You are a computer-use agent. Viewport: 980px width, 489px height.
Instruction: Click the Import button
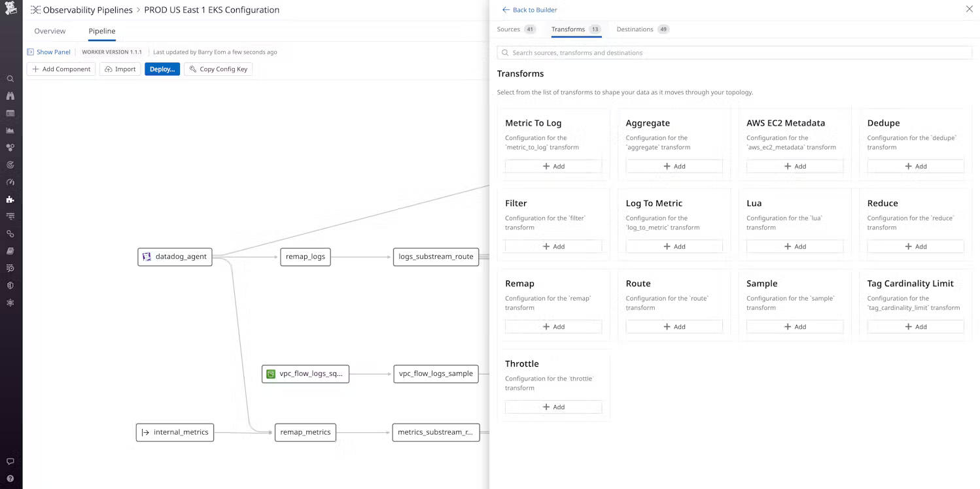120,69
